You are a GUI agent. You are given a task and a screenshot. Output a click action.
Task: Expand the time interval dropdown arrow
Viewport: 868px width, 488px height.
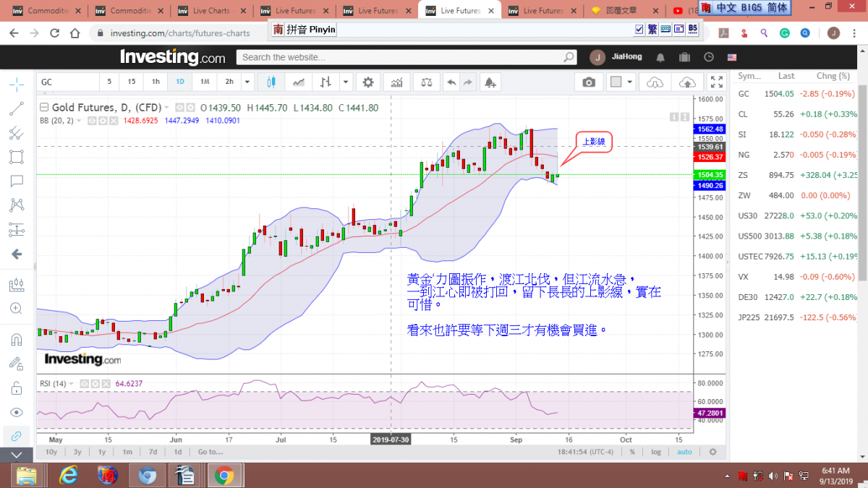[x=247, y=82]
